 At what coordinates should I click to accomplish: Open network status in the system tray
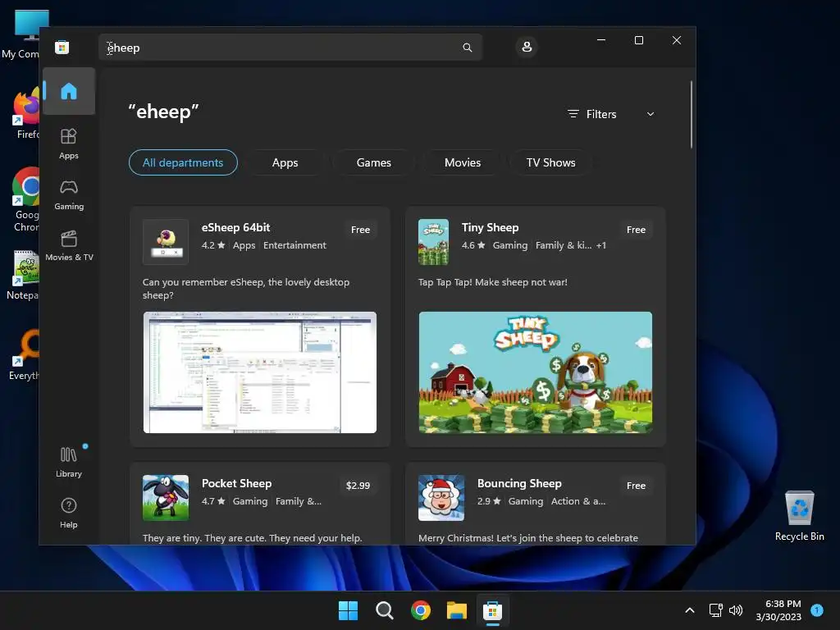coord(715,610)
